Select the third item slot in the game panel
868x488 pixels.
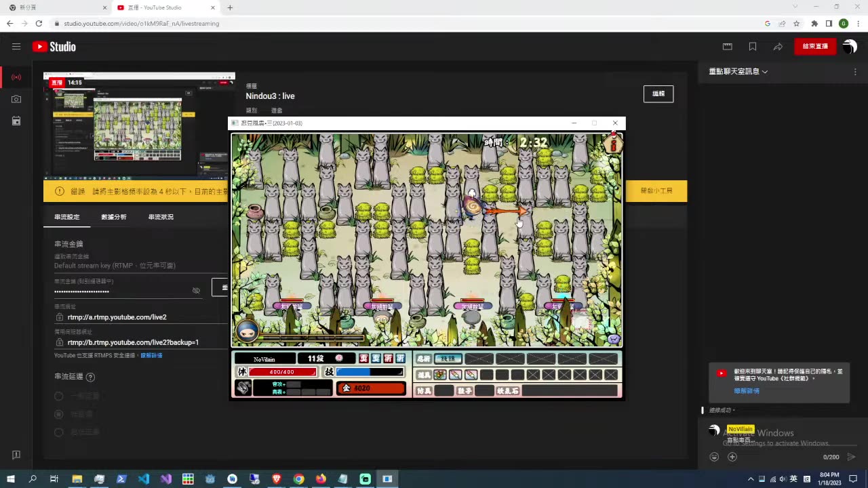click(x=471, y=374)
